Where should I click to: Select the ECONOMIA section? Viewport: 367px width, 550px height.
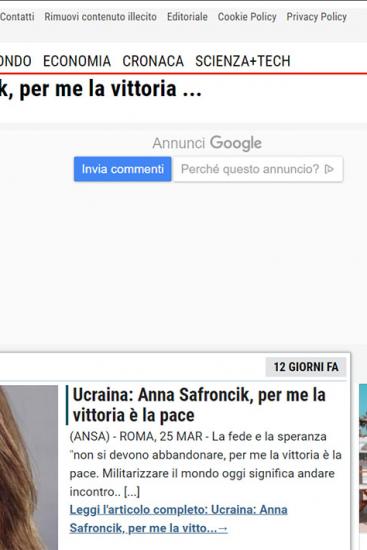(77, 61)
